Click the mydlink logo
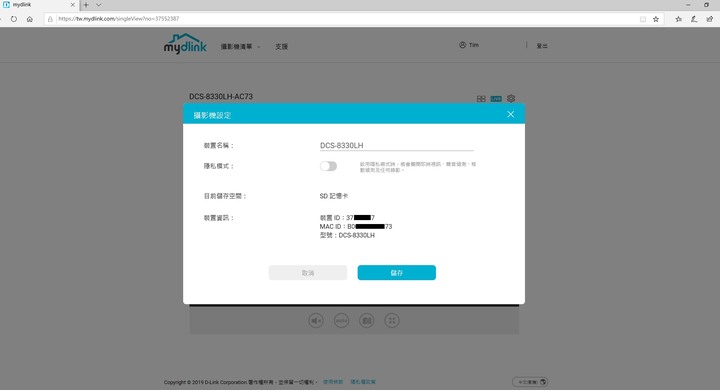The image size is (720, 390). [185, 44]
